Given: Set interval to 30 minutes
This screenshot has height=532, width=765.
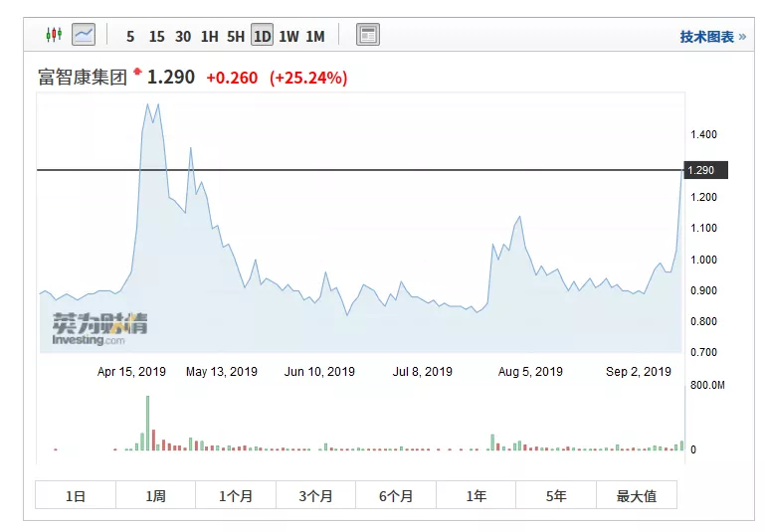Looking at the screenshot, I should 183,37.
